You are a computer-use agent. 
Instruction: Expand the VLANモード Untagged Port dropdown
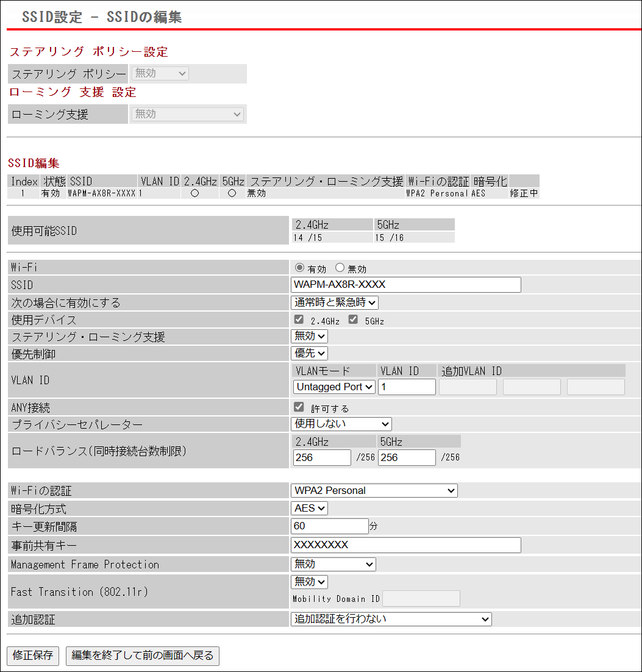(334, 387)
